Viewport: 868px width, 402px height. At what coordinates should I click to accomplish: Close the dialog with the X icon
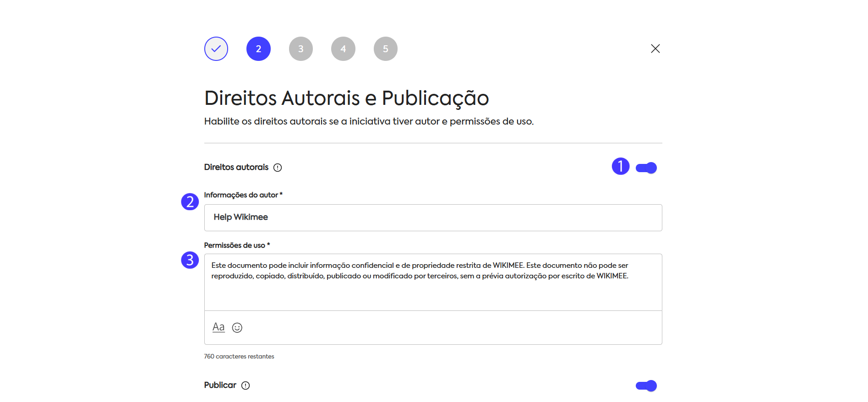tap(655, 49)
